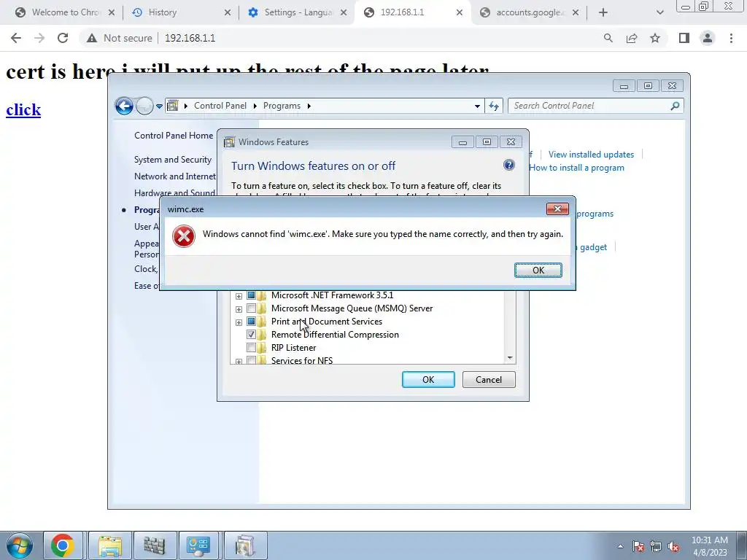The image size is (747, 560).
Task: Click the Not secure warning indicator
Action: (119, 38)
